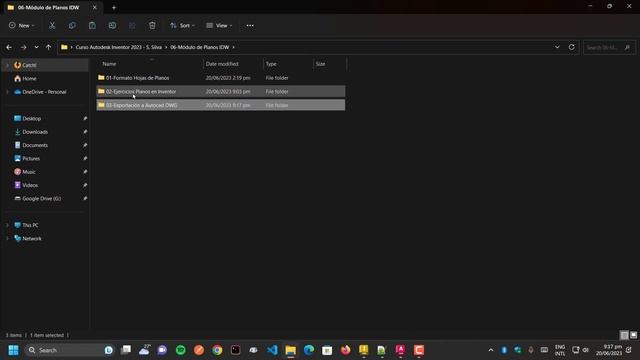Expand the Network tree node
Viewport: 640px width, 360px height.
click(7, 239)
